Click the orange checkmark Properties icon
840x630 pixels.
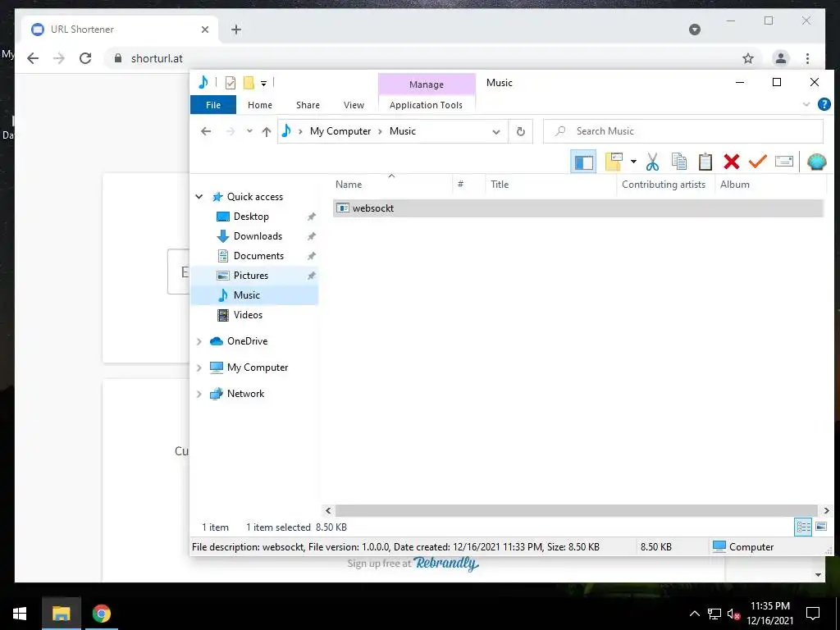click(x=757, y=162)
